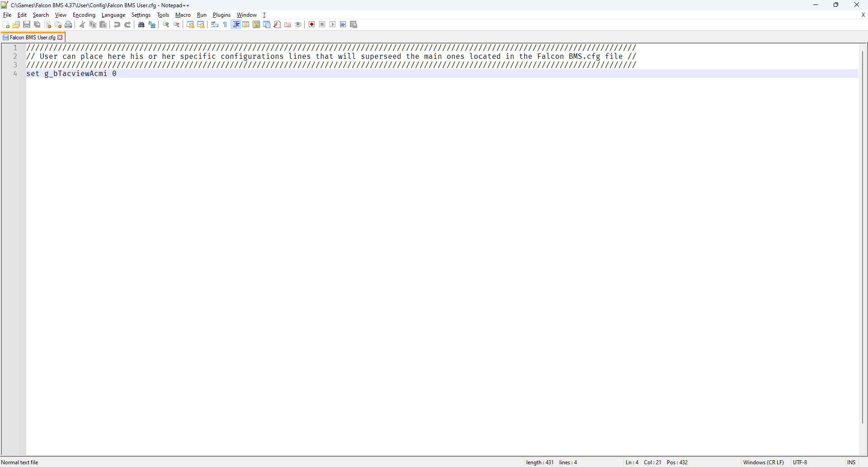This screenshot has height=467, width=868.
Task: Click 'Normal text file' in the status bar
Action: click(20, 462)
